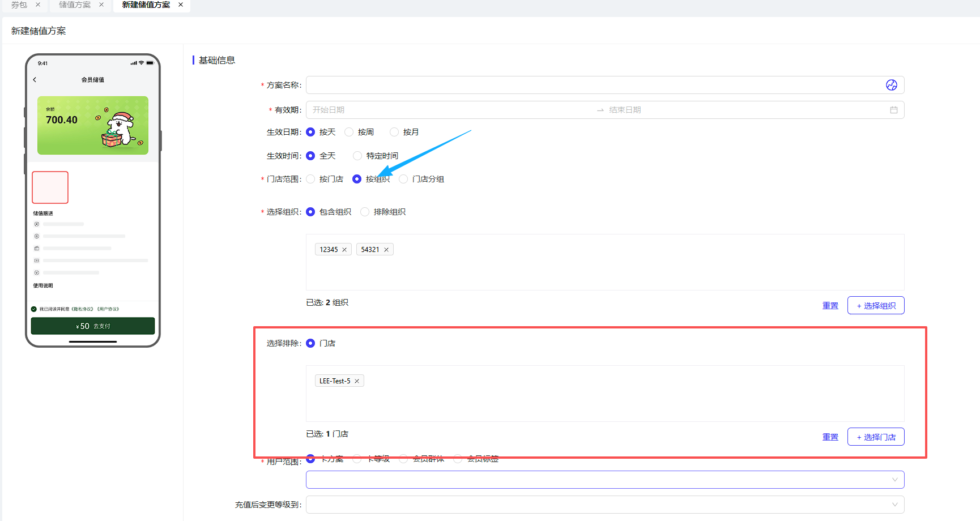Viewport: 980px width, 521px height.
Task: Click the 方案名称 input field
Action: (595, 85)
